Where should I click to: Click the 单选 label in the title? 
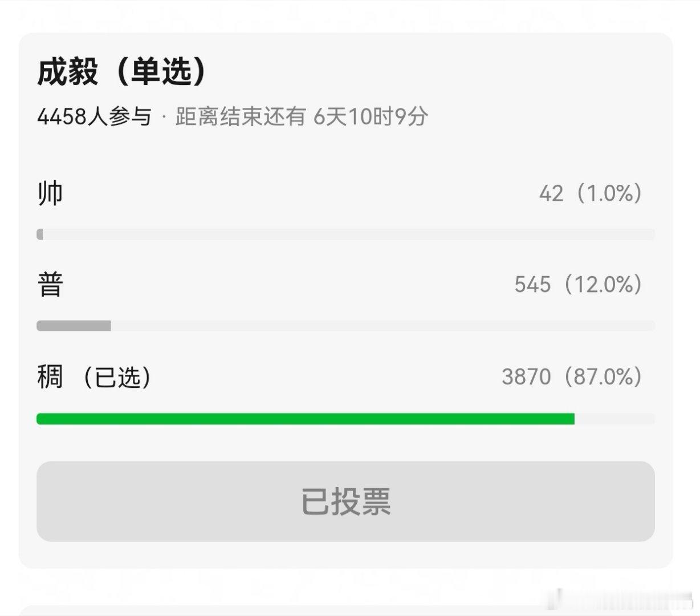165,71
